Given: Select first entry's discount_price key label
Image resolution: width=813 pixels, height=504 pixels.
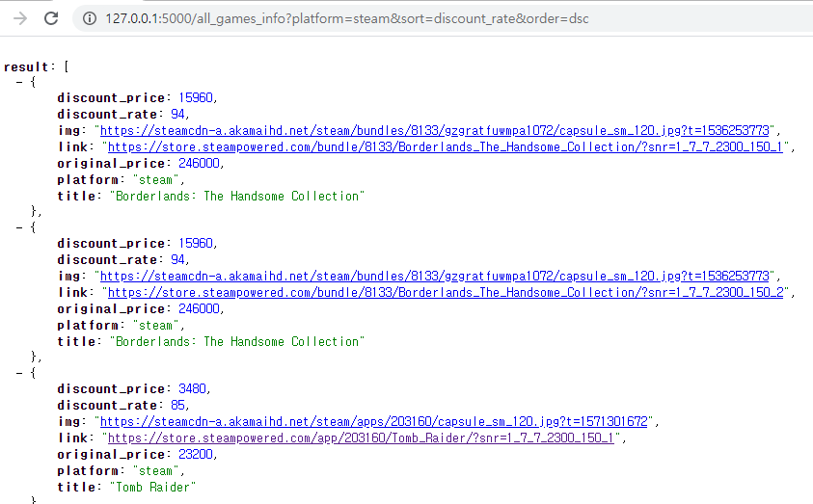Looking at the screenshot, I should 111,98.
